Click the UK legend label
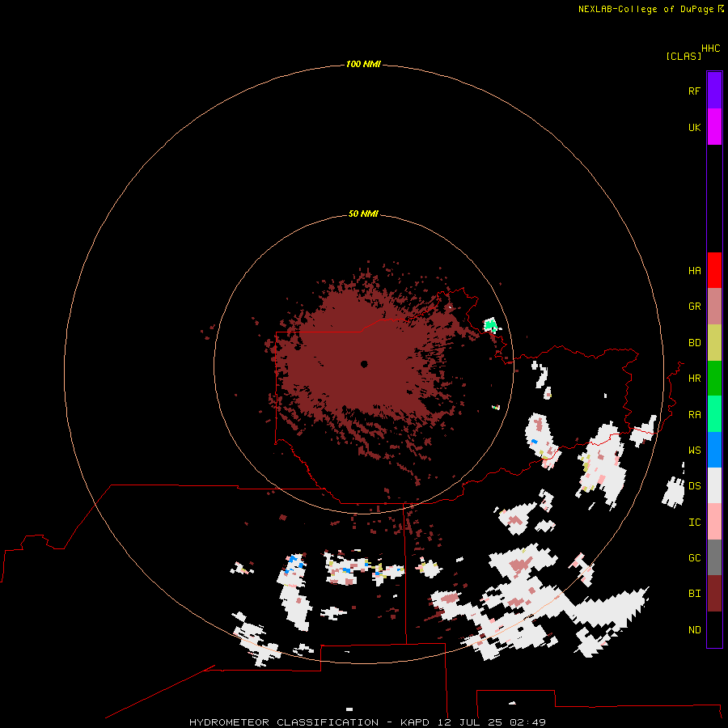728x728 pixels. [694, 127]
